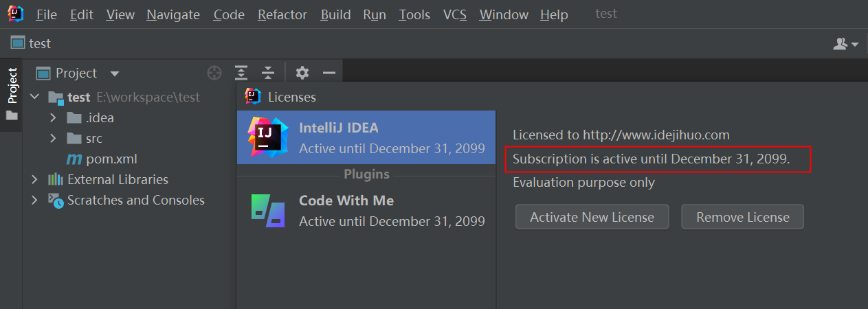Expand the src folder
Screen dimensions: 868x309
(53, 139)
